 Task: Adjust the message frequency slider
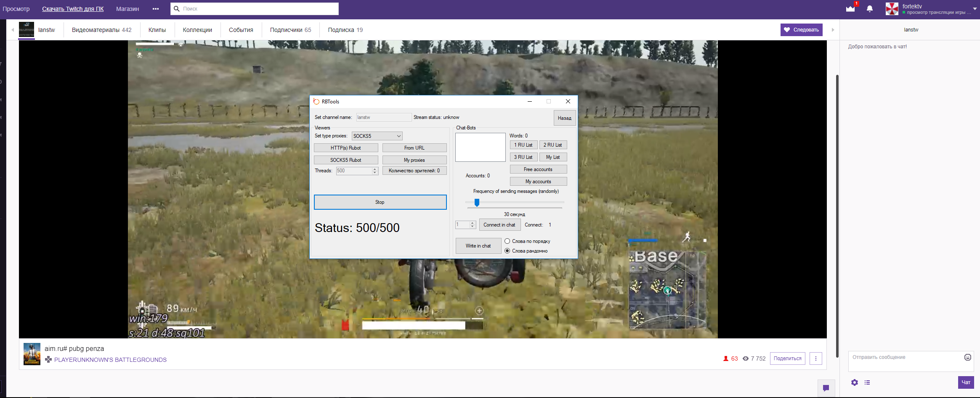pos(477,203)
